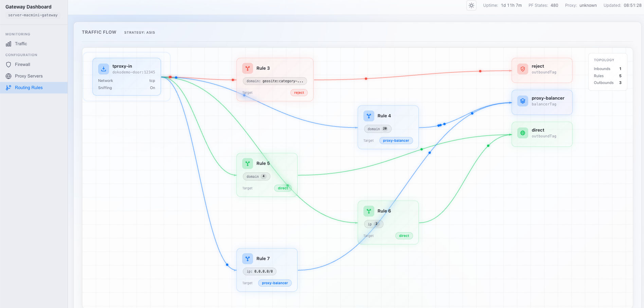This screenshot has height=308, width=644.
Task: Click the Rule 6 branch icon
Action: pos(369,211)
